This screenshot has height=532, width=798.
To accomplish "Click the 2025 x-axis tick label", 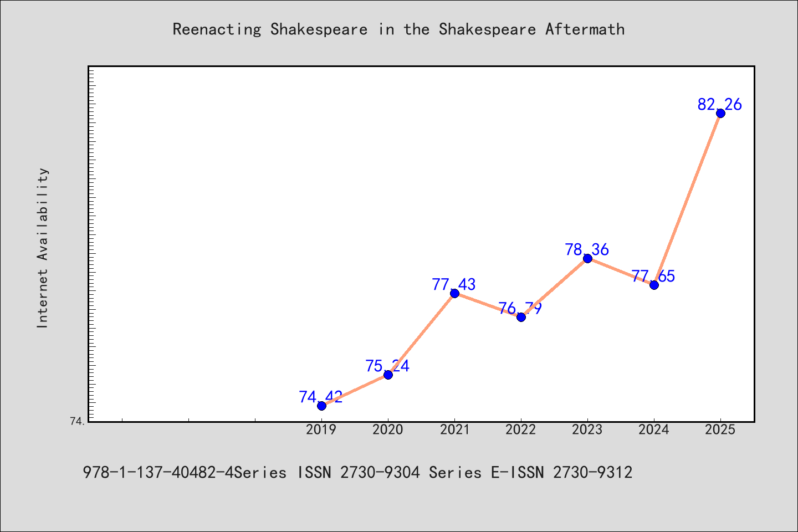I will (720, 429).
